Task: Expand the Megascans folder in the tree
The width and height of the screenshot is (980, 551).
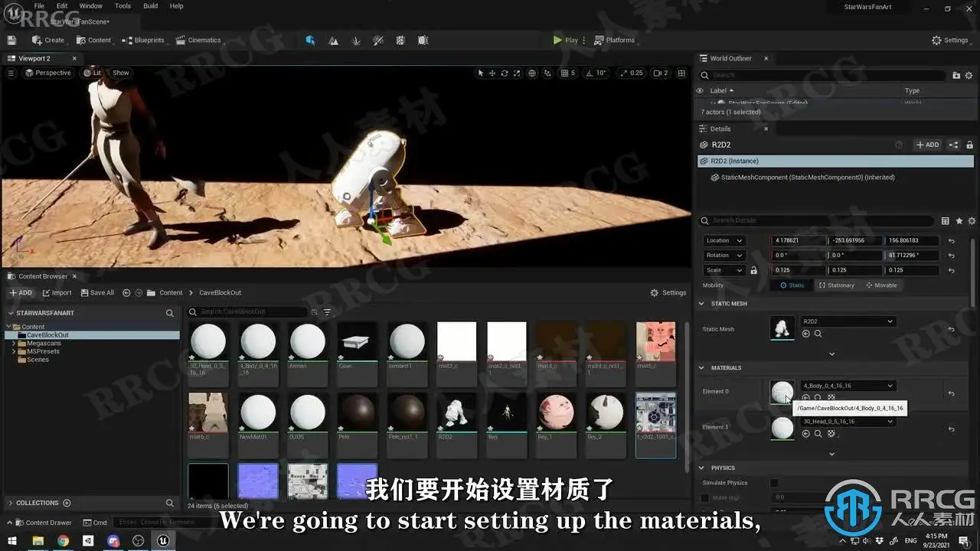Action: 14,344
